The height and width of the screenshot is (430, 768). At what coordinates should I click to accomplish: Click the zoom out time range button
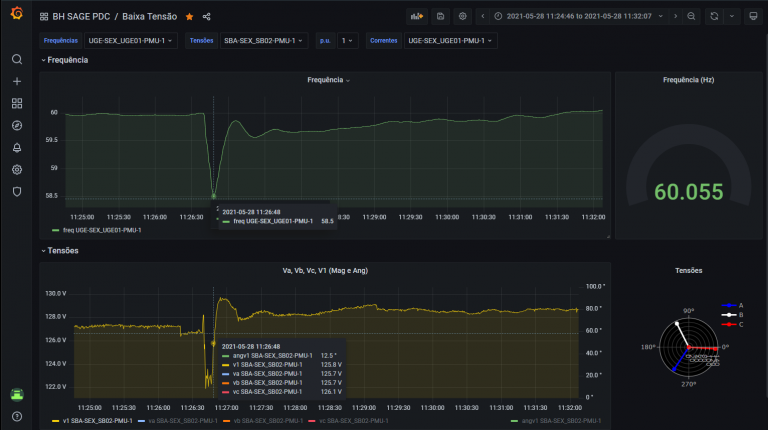(691, 17)
